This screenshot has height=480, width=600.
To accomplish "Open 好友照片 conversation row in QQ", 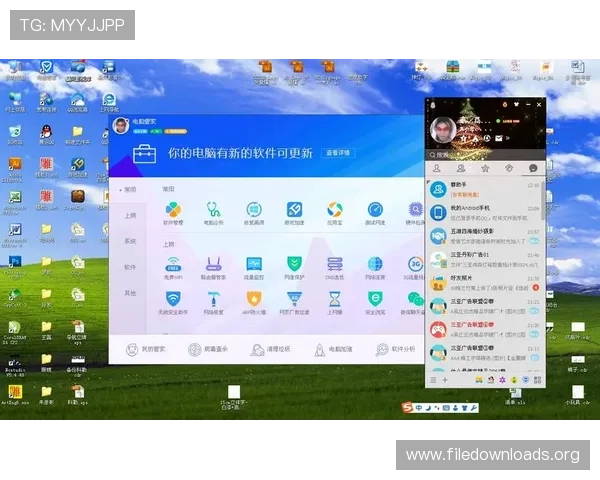I will (484, 282).
